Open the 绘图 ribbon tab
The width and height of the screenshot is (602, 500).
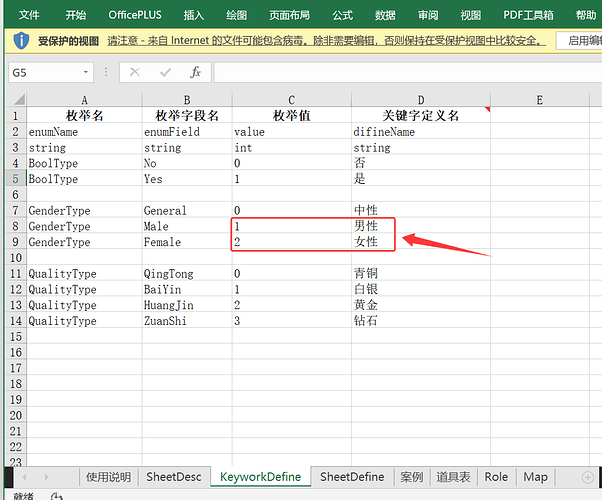[x=236, y=15]
